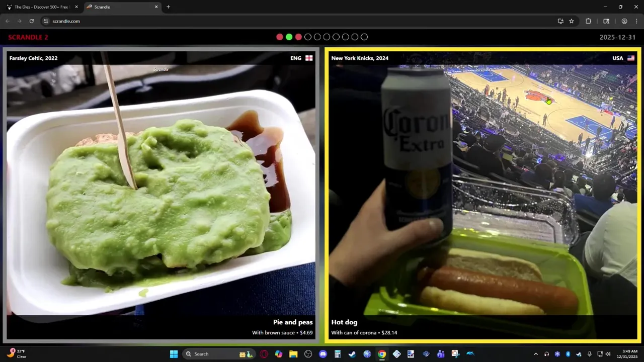
Task: Close 'The Dles' tab
Action: (x=76, y=7)
